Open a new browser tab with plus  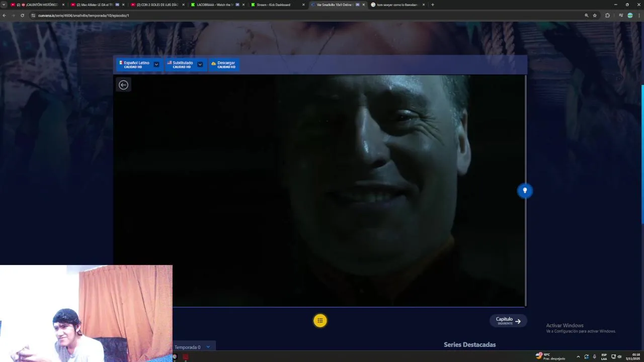[432, 5]
